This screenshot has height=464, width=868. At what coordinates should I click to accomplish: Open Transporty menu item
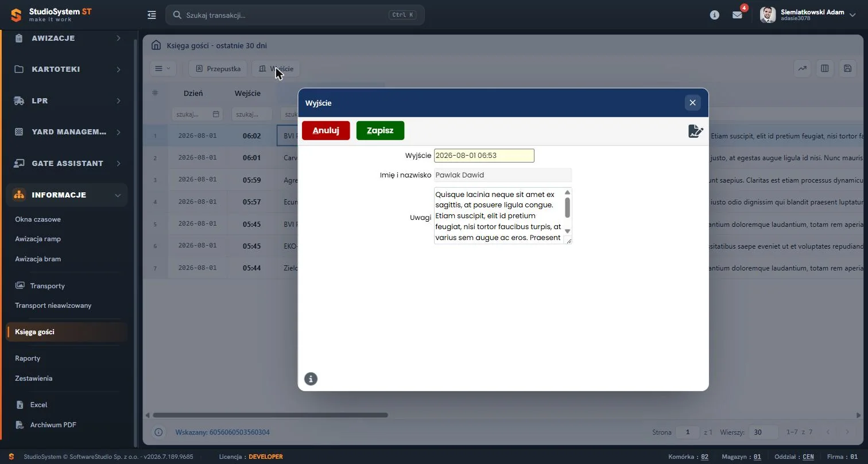(47, 285)
